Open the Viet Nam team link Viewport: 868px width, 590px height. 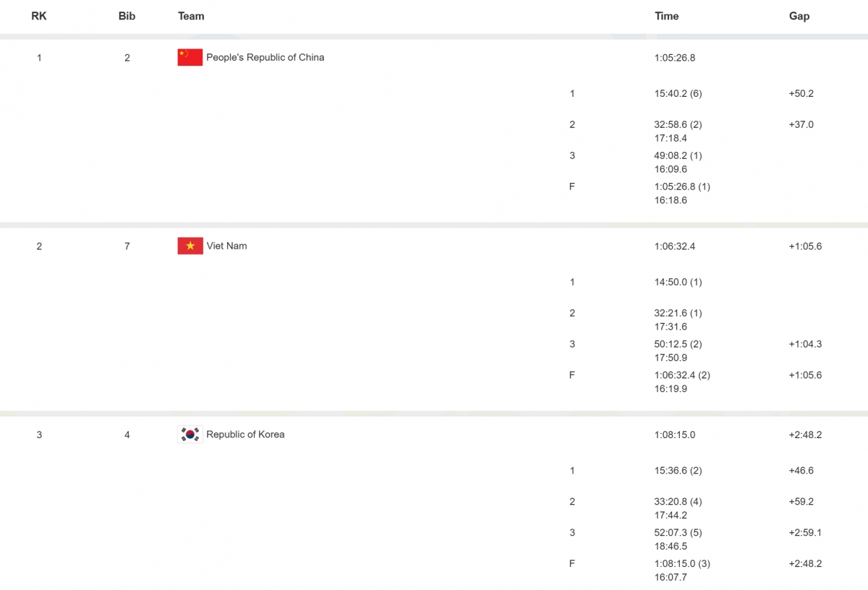click(x=226, y=246)
